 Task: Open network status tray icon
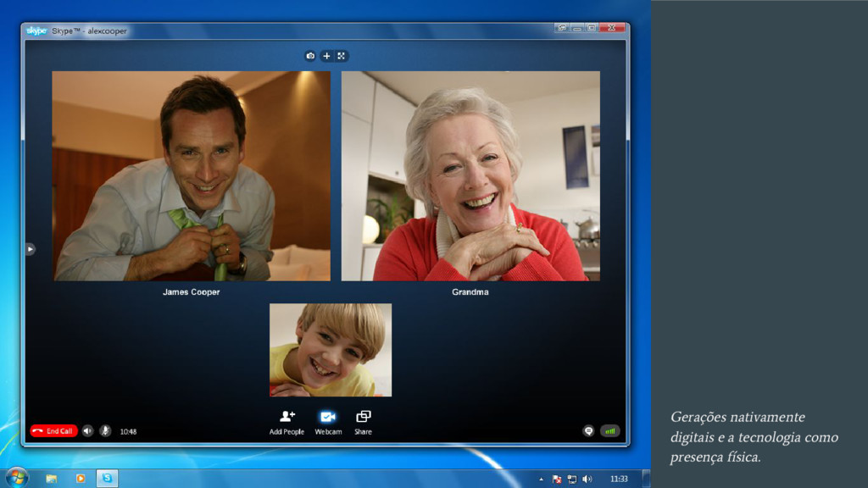pos(572,480)
